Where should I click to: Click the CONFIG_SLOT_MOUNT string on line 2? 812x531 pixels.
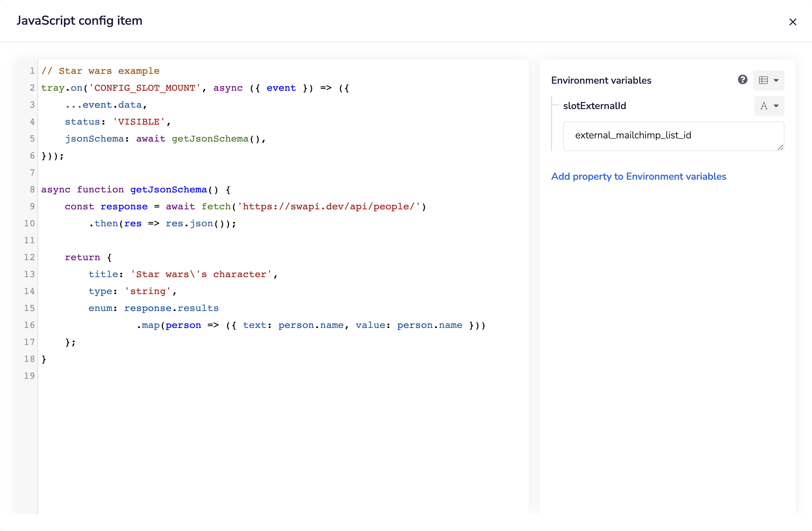point(145,88)
